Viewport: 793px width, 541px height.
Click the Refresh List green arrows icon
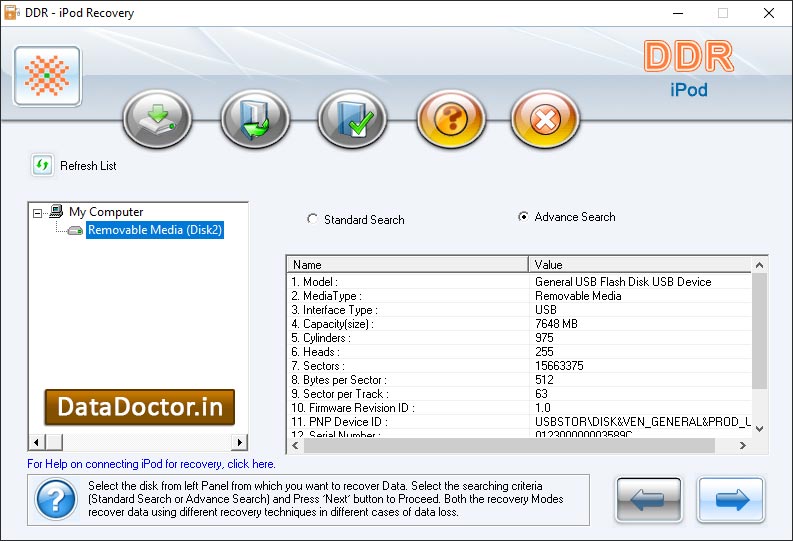pos(42,165)
